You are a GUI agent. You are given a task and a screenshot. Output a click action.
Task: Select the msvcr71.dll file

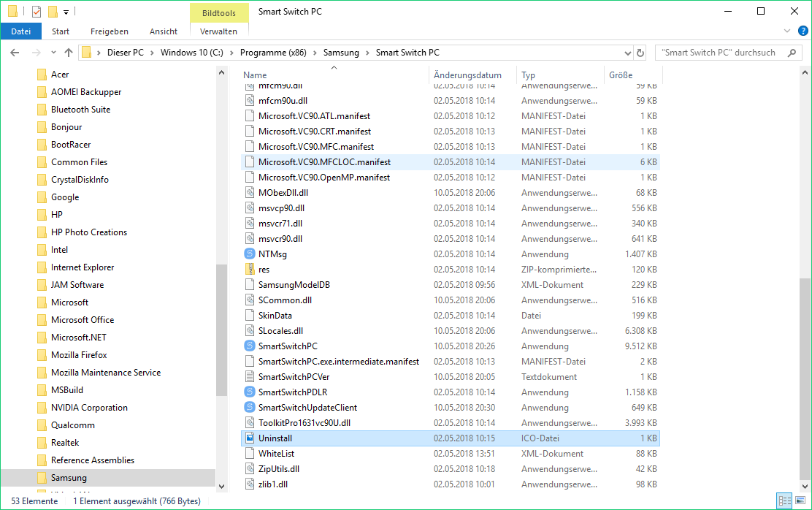451,224
